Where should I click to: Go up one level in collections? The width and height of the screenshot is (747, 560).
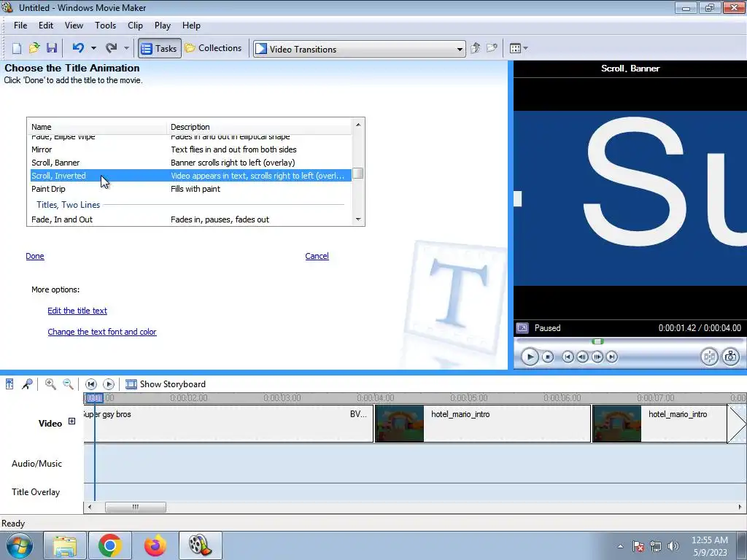[x=475, y=48]
